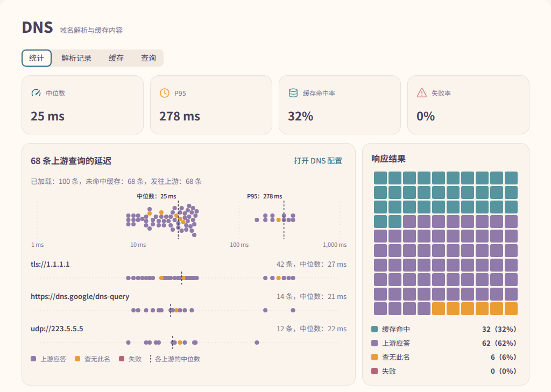This screenshot has height=392, width=551.
Task: Click the 62（62%）upstream answer count
Action: point(499,343)
